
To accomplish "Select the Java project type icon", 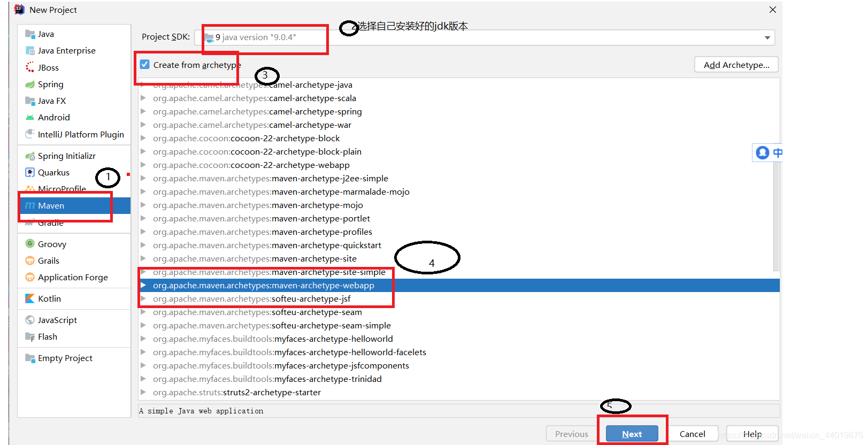I will 30,34.
